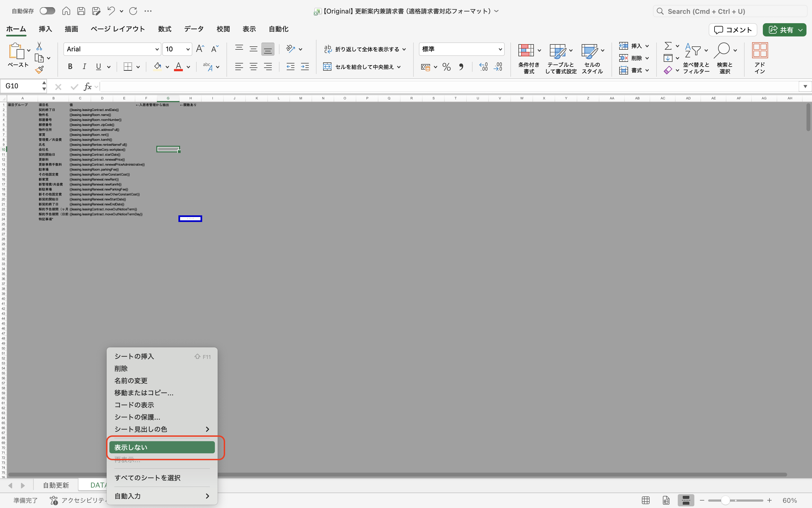Apply the red font color A
Image resolution: width=812 pixels, height=508 pixels.
pos(178,67)
